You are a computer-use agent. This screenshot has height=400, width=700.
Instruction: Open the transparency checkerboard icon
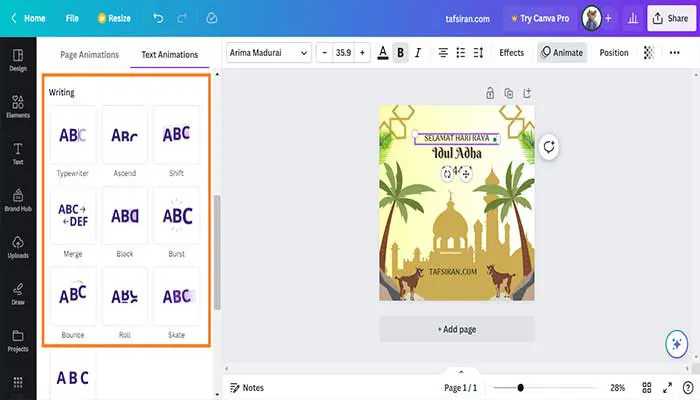point(649,53)
